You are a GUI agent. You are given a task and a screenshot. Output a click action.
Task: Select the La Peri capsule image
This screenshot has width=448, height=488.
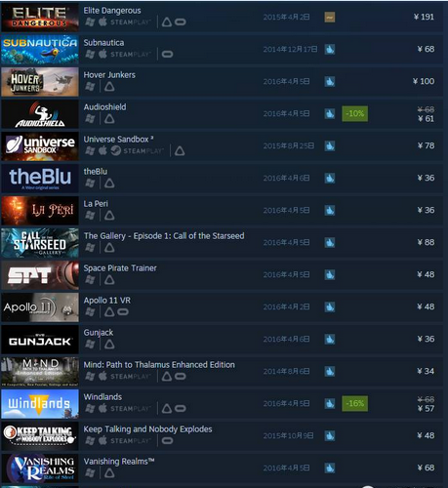(40, 211)
